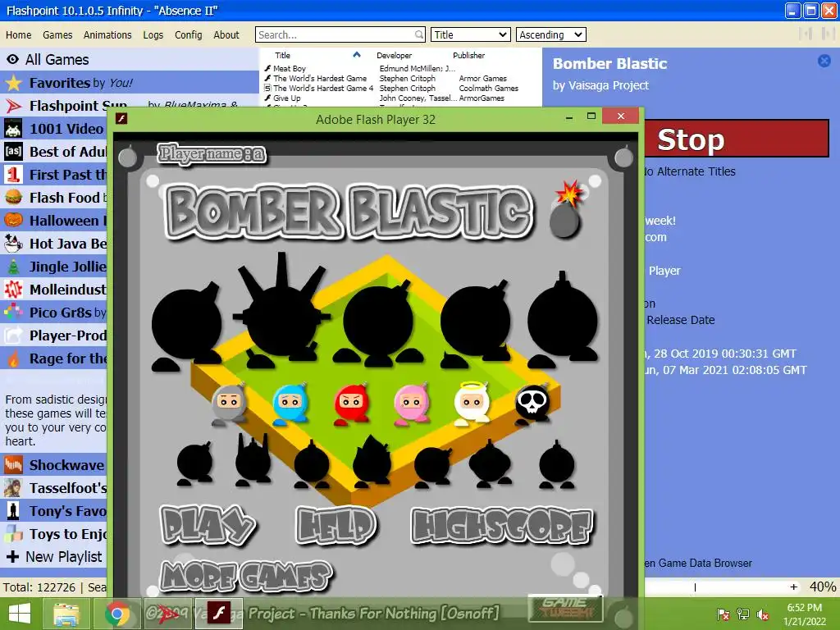Click the Halloween pumpkin icon
Screen dimensions: 840x630
[x=13, y=220]
